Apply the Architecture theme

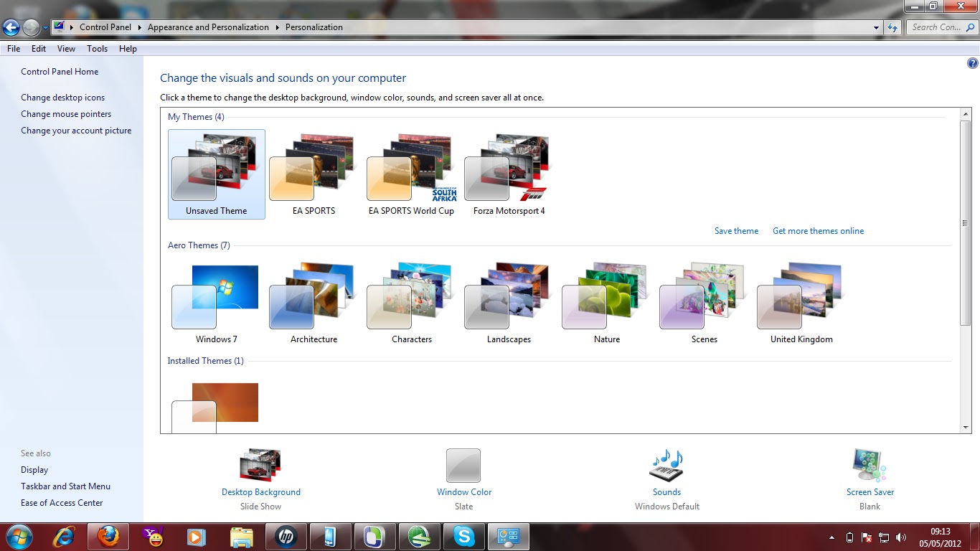pyautogui.click(x=314, y=303)
